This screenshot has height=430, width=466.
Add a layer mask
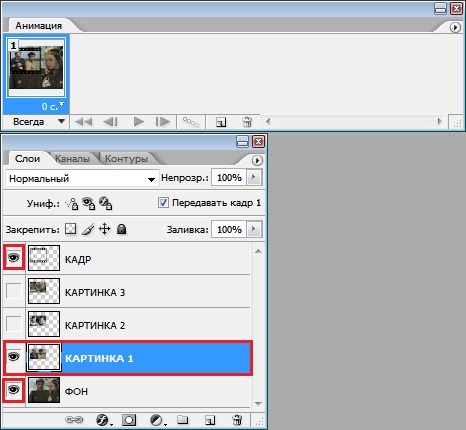pos(129,420)
